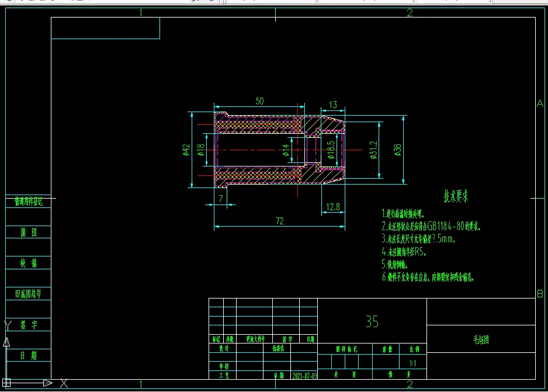Image resolution: width=548 pixels, height=392 pixels.
Task: Select the 技术要求 heading text
Action: coord(456,196)
